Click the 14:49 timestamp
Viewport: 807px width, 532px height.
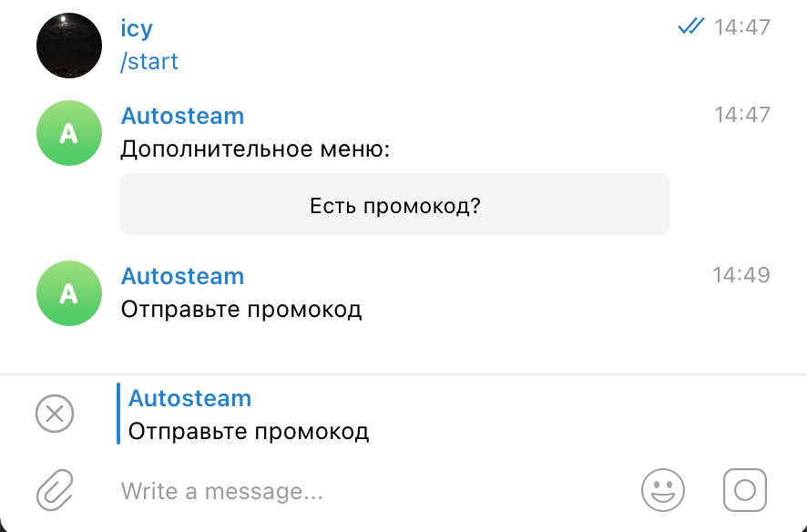click(741, 275)
